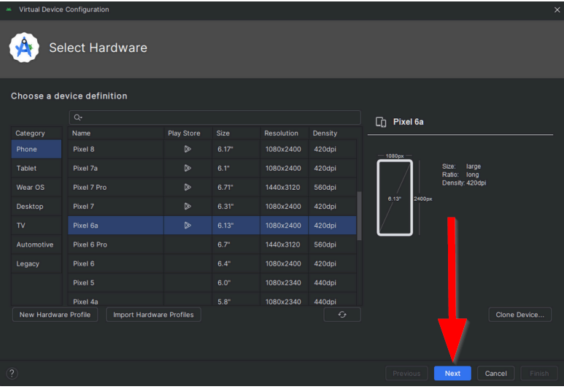
Task: Sort by the Play Store column header
Action: (x=188, y=133)
